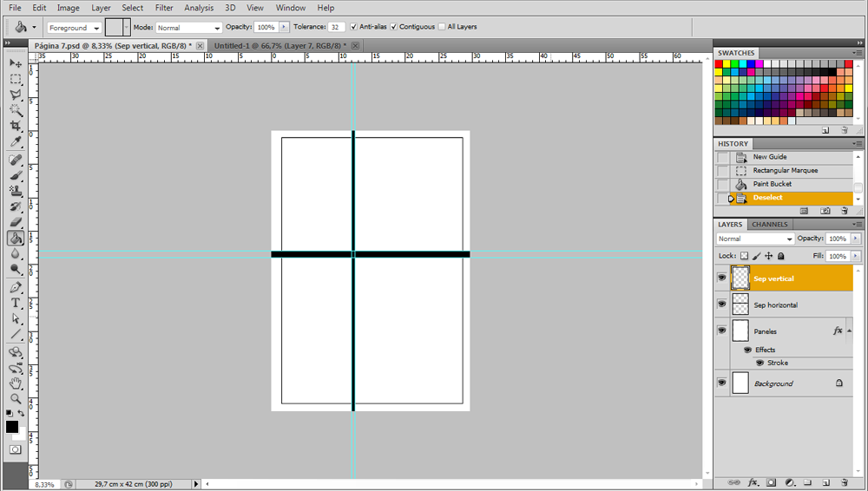Pick the Crop tool
Viewport: 868px width, 491px height.
[x=16, y=126]
